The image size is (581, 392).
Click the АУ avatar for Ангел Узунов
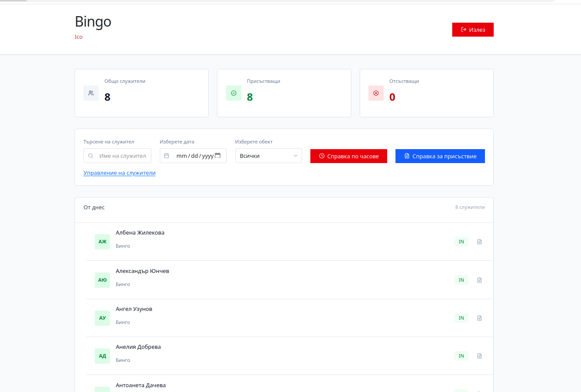pos(102,318)
